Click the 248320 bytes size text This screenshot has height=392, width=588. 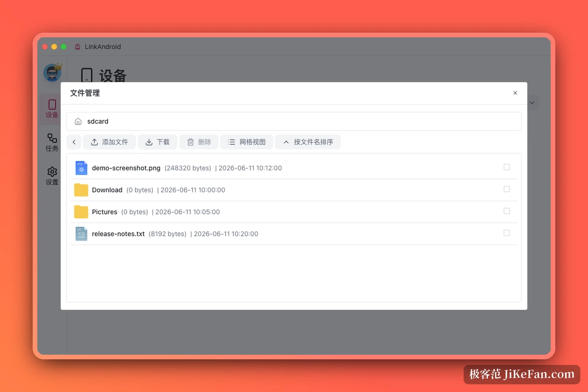[188, 168]
